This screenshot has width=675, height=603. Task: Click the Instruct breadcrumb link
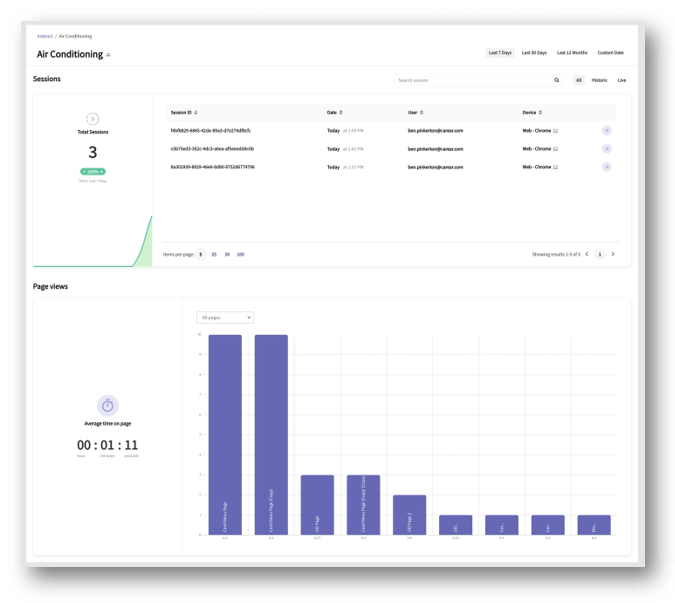(45, 36)
